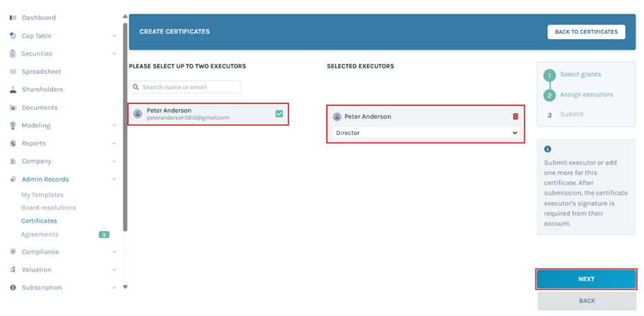The image size is (644, 316).
Task: Open the Director role dropdown
Action: (425, 133)
